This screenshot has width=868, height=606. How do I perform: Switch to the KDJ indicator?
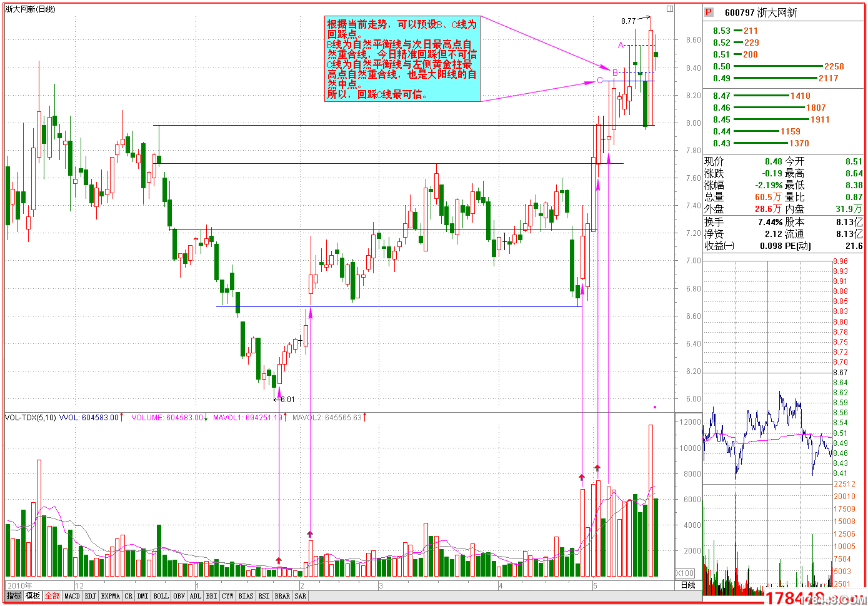click(91, 596)
